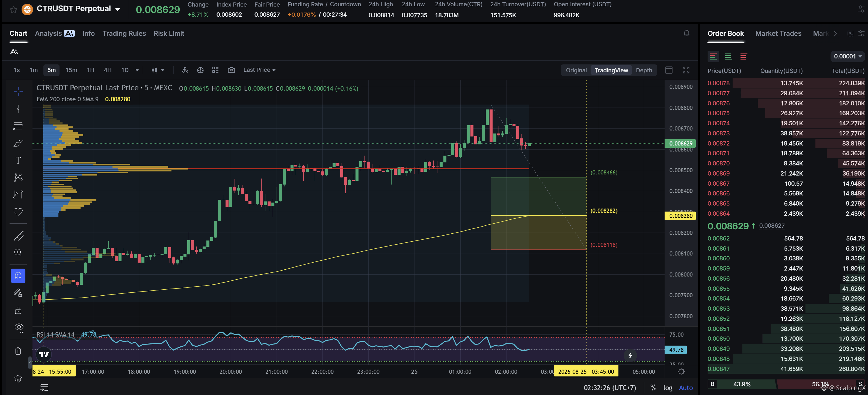Delete drawings with trash icon

click(x=18, y=351)
